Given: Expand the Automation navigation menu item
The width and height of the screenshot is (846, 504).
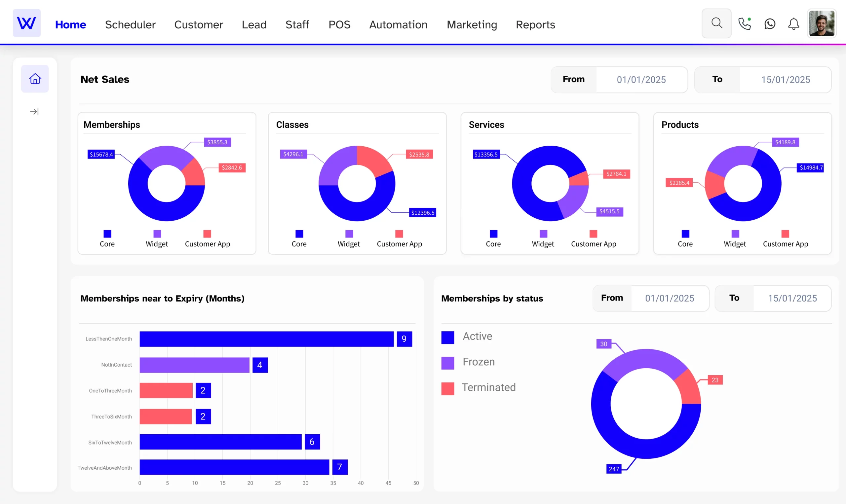Looking at the screenshot, I should 398,24.
